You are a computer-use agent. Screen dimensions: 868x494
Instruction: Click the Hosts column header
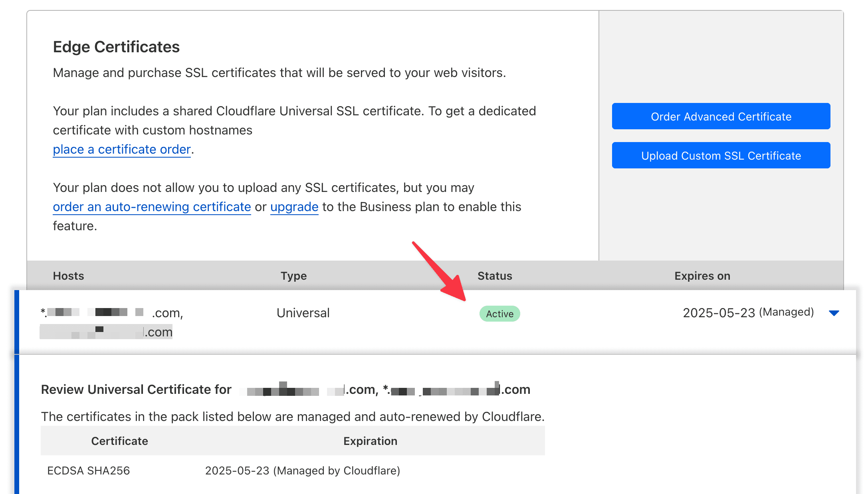coord(68,276)
